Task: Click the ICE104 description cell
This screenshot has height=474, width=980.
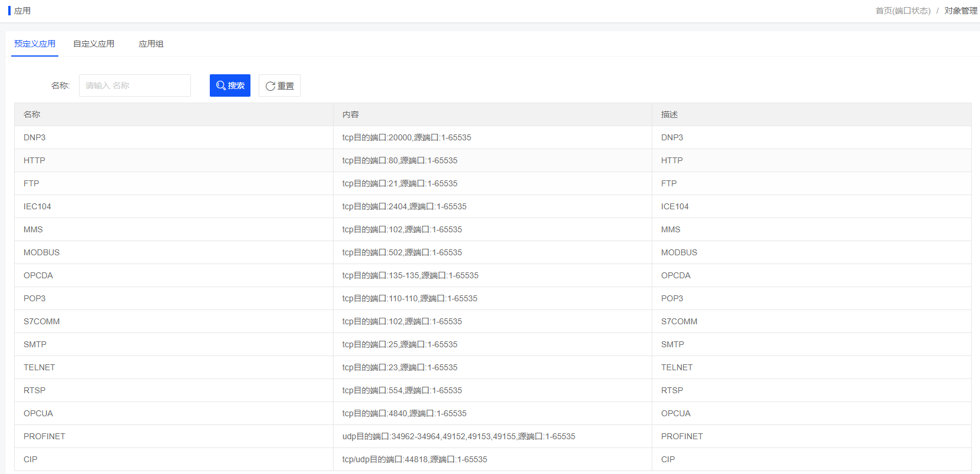Action: click(x=811, y=206)
